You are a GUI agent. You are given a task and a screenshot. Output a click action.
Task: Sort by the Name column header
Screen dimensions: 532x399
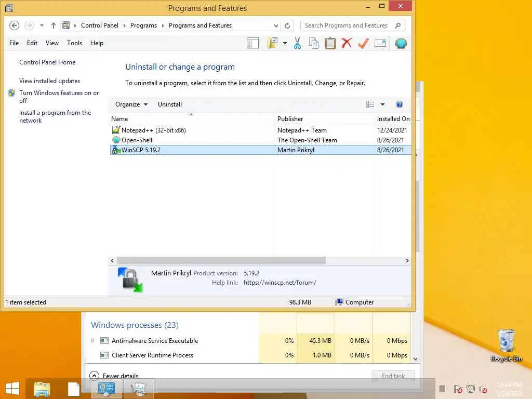point(192,119)
